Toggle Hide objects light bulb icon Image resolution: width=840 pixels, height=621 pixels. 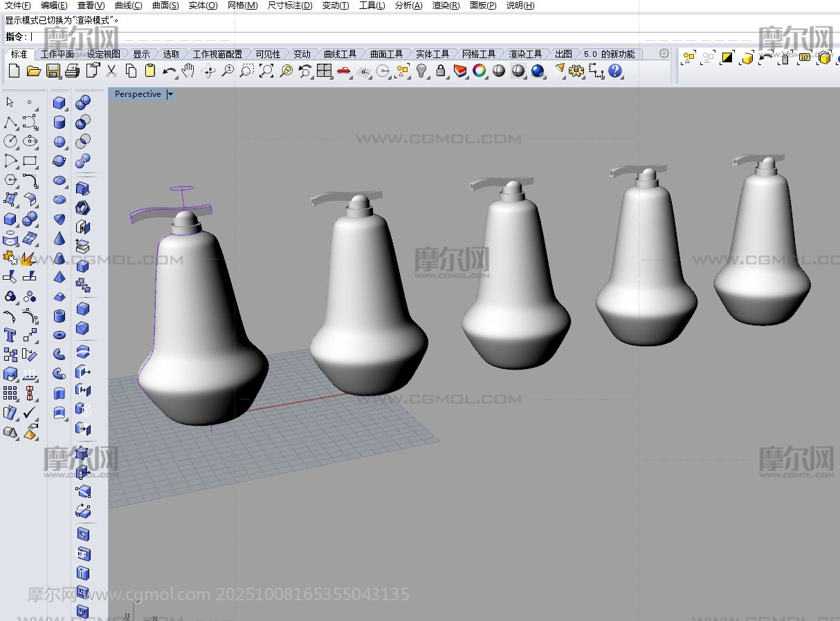[x=421, y=71]
